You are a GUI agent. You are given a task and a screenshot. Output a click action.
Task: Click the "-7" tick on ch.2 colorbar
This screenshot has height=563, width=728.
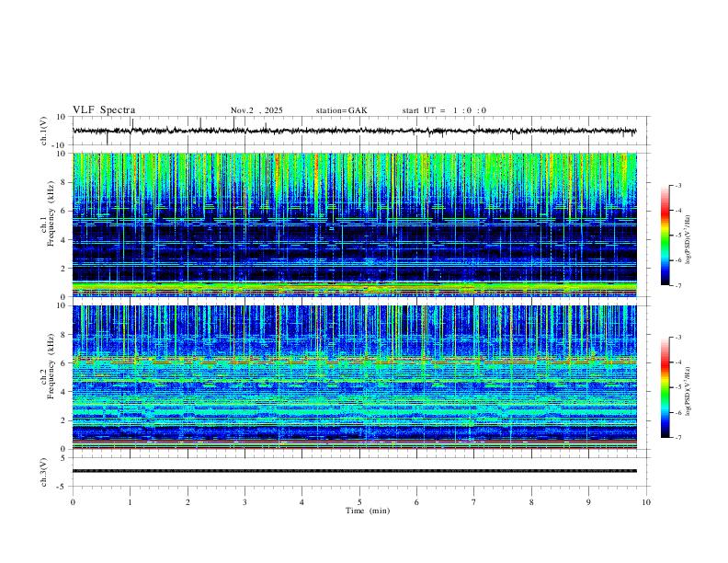click(x=677, y=438)
